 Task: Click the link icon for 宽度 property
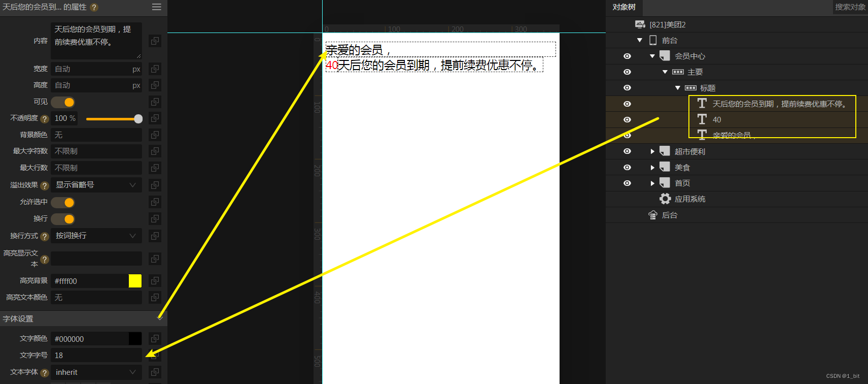[x=155, y=69]
